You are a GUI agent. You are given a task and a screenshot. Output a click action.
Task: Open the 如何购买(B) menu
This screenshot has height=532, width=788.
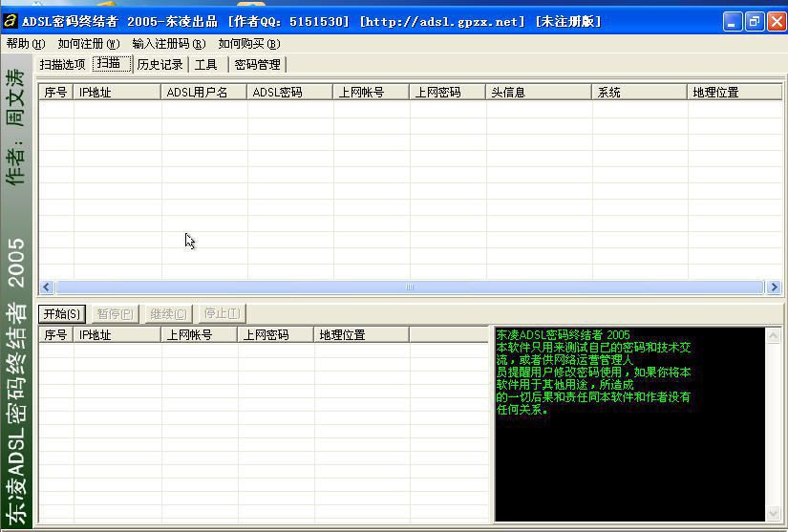pyautogui.click(x=249, y=44)
